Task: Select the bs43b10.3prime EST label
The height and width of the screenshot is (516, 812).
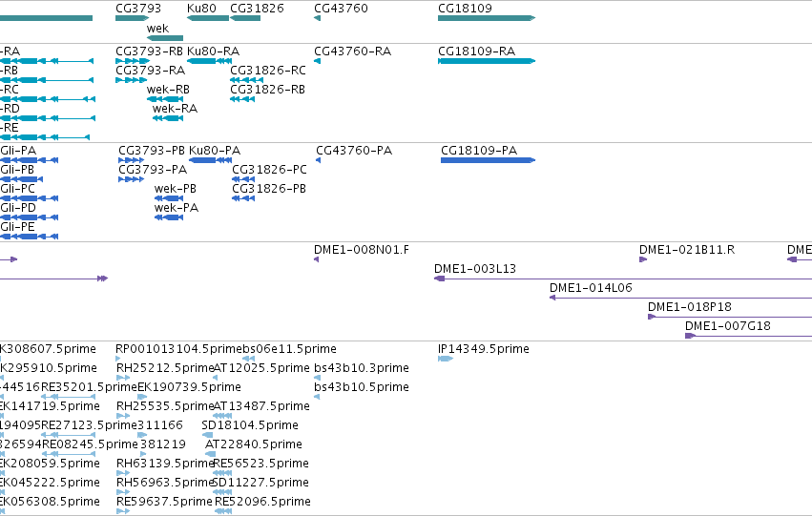Action: [362, 368]
